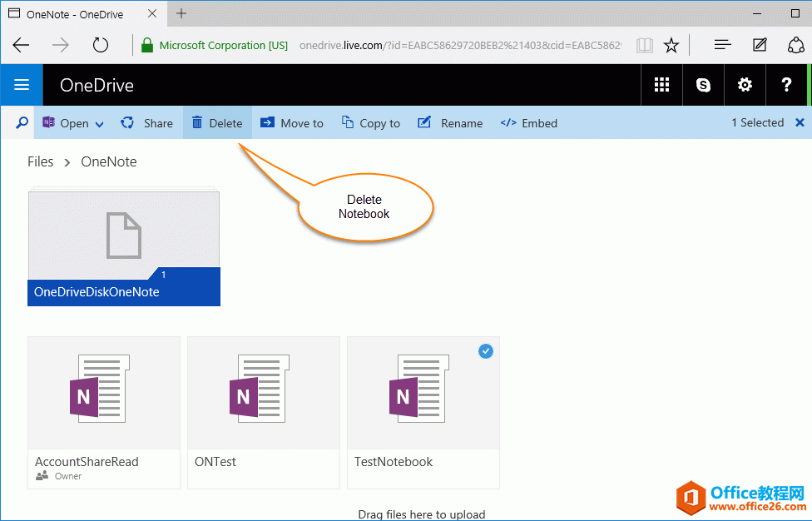Click Delete in the command bar

(216, 122)
